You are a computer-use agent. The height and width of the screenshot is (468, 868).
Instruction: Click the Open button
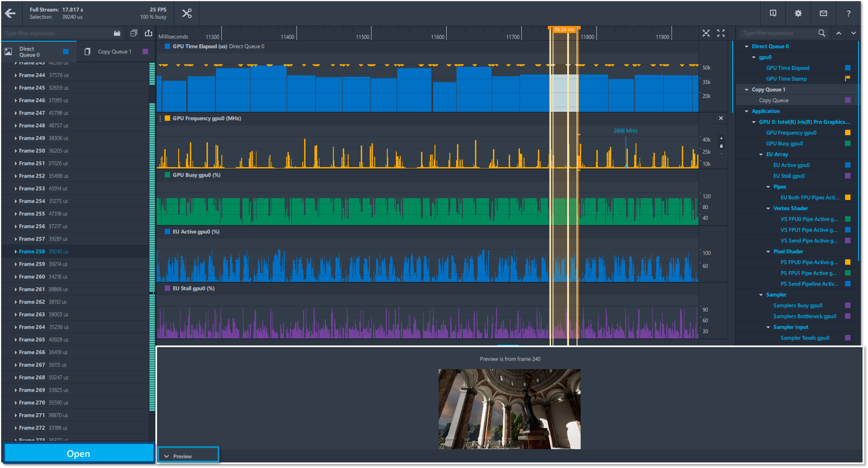78,454
